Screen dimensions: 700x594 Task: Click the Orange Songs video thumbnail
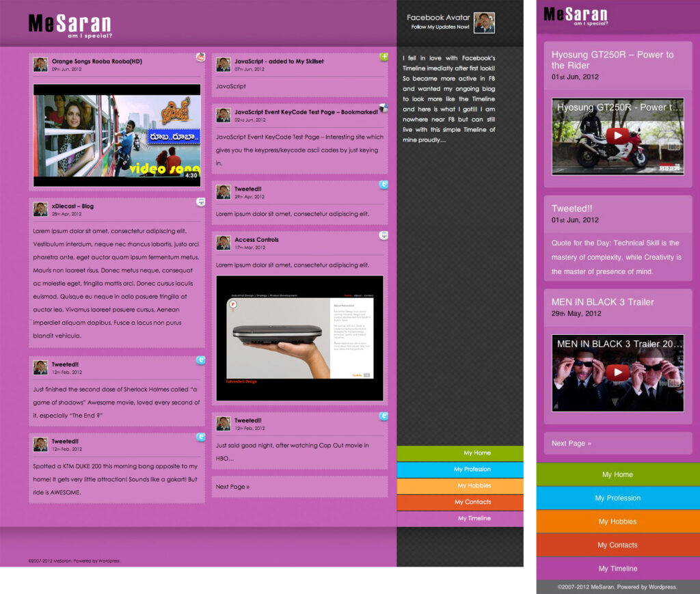point(116,134)
